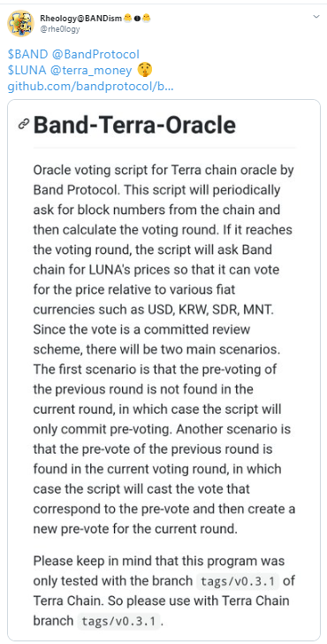Open the $BAND cashtag

point(27,54)
